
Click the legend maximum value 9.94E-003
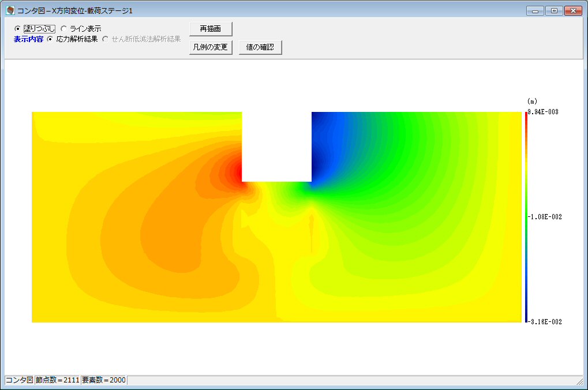click(x=543, y=112)
